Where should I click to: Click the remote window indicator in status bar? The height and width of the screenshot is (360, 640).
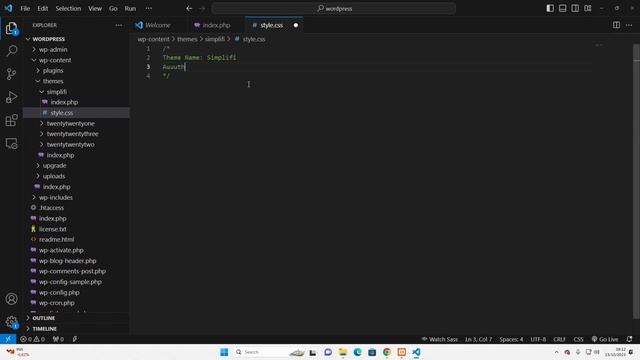[x=8, y=339]
